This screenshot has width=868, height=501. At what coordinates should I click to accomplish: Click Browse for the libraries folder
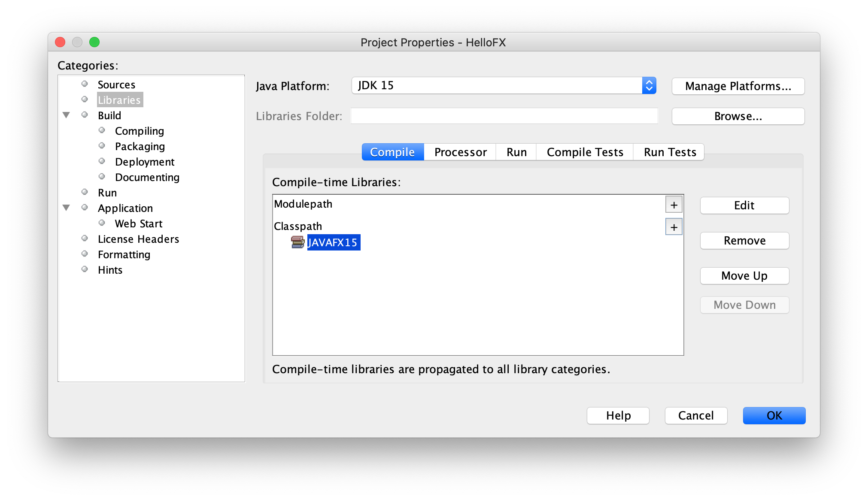[x=737, y=116]
